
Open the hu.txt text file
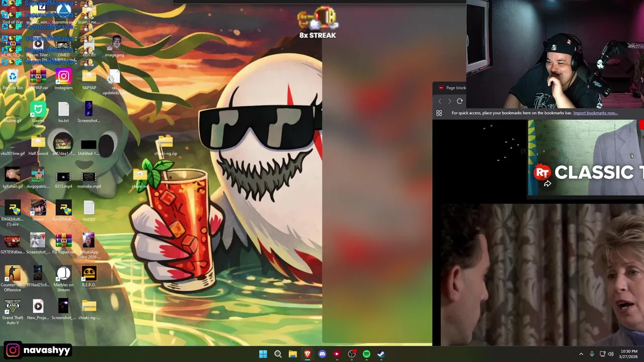coord(63,113)
